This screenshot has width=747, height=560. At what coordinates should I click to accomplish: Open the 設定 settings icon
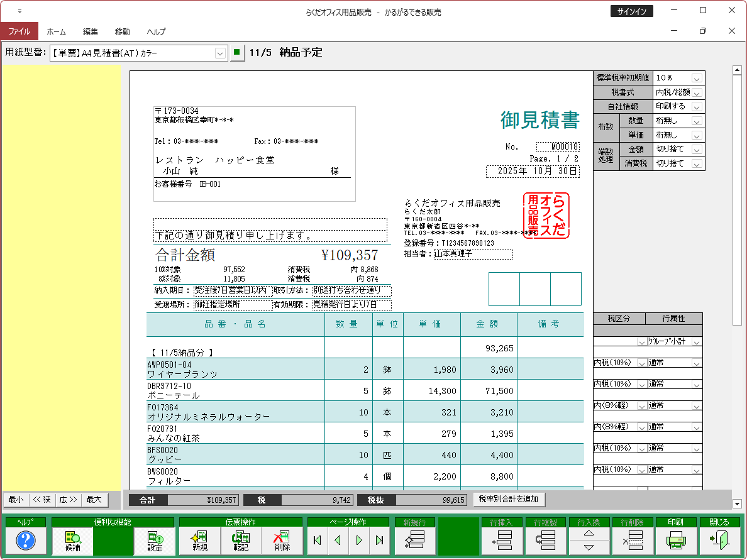tap(155, 540)
